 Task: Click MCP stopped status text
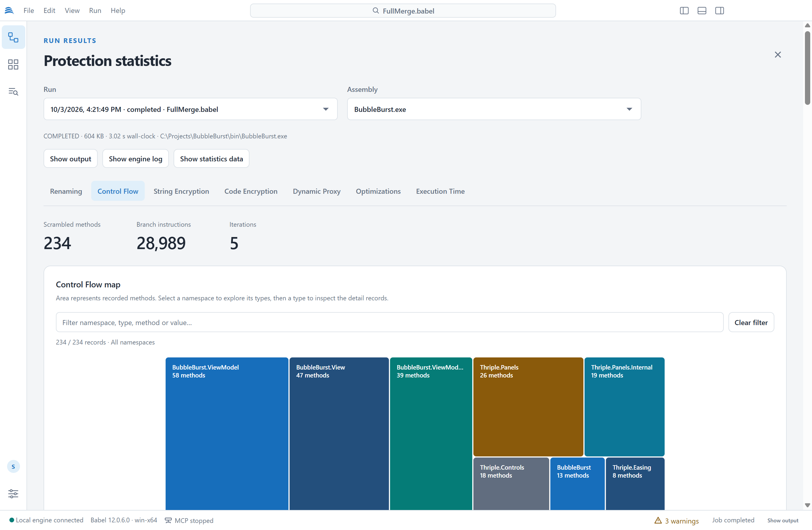coord(194,521)
